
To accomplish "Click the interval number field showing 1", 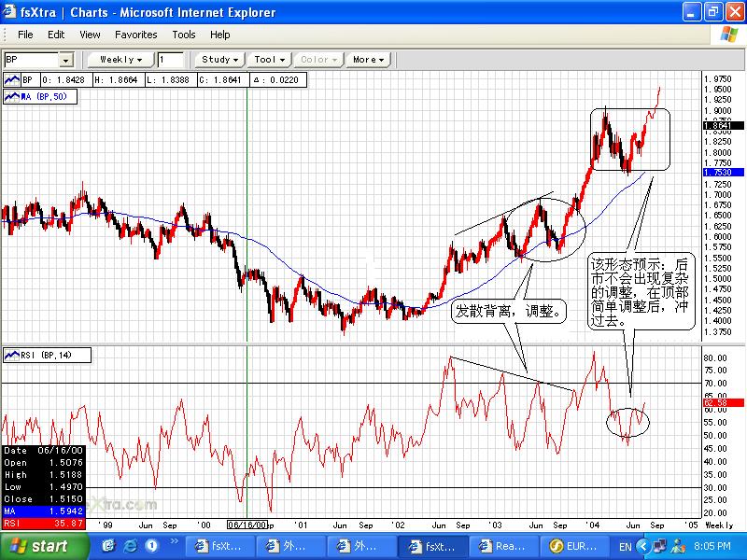I will [171, 60].
